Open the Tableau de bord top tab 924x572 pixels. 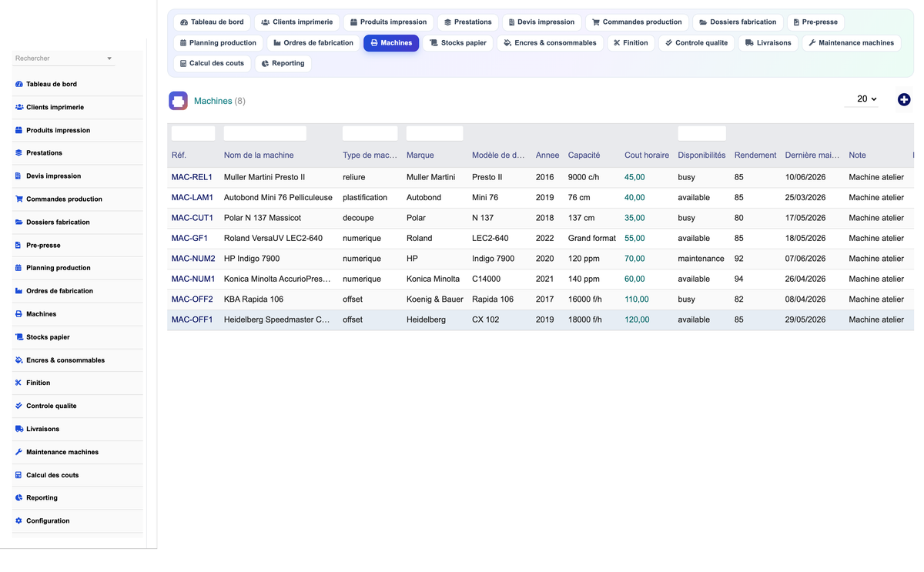[212, 22]
